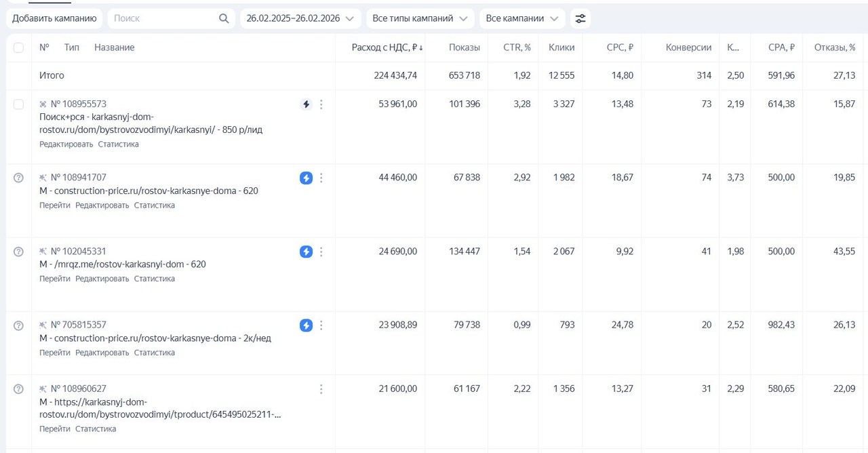Click lightning icon for campaign 705815357

pos(306,326)
